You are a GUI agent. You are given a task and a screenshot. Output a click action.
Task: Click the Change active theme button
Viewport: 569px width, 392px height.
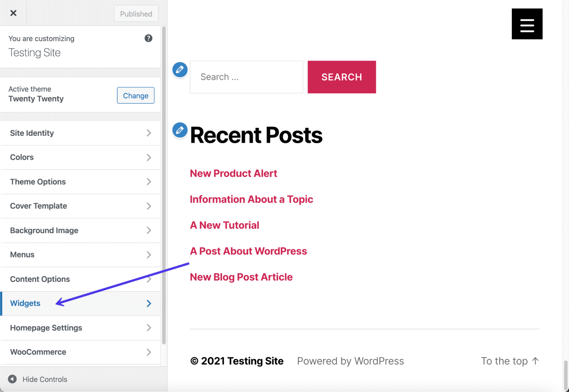(135, 95)
